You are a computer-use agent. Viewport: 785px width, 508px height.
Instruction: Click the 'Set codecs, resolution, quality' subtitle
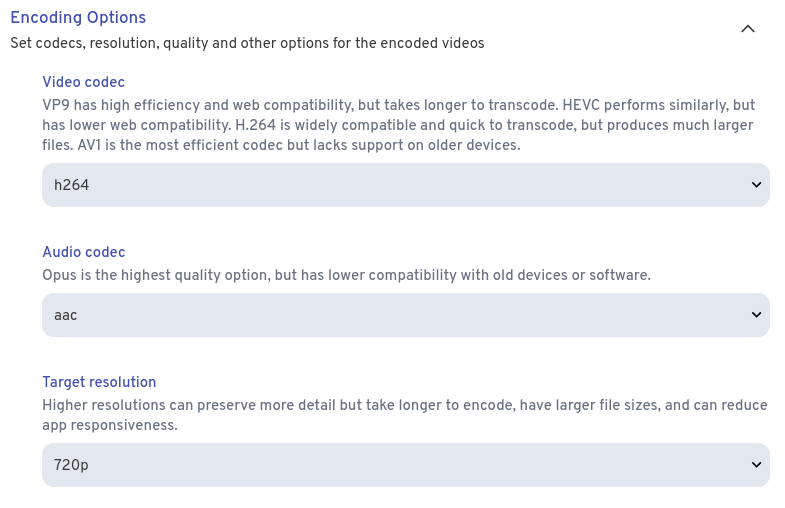[247, 44]
